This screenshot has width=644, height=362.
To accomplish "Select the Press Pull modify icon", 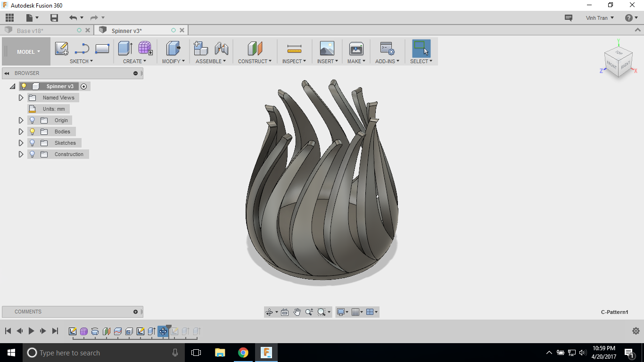I will pyautogui.click(x=173, y=49).
